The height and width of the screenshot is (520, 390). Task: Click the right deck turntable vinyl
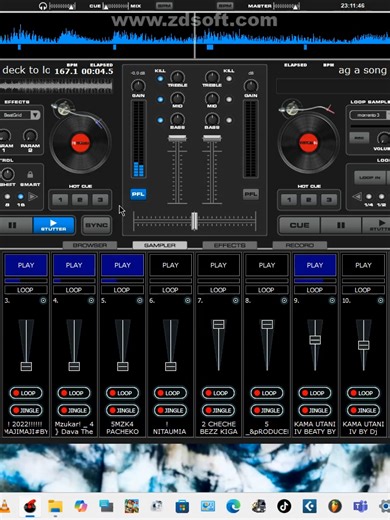click(x=308, y=143)
